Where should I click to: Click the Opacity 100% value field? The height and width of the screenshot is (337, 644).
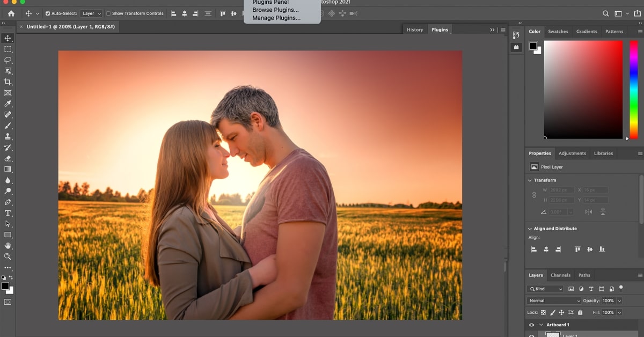coord(609,301)
